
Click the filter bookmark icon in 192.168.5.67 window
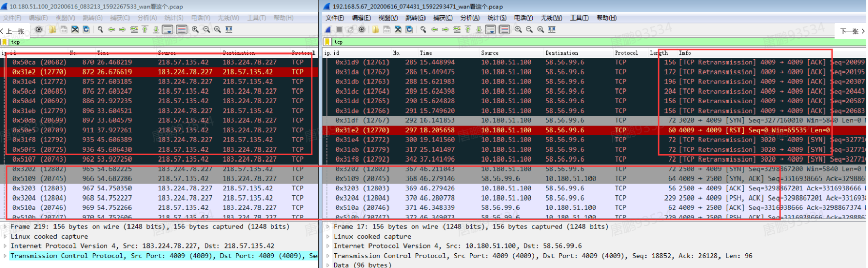[327, 42]
